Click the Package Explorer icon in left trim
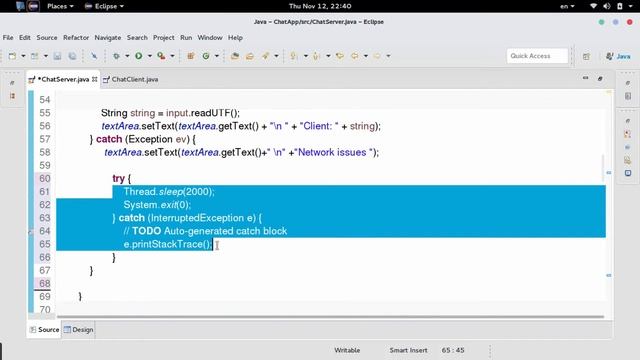Screen dimensions: 640x360 coord(13,96)
